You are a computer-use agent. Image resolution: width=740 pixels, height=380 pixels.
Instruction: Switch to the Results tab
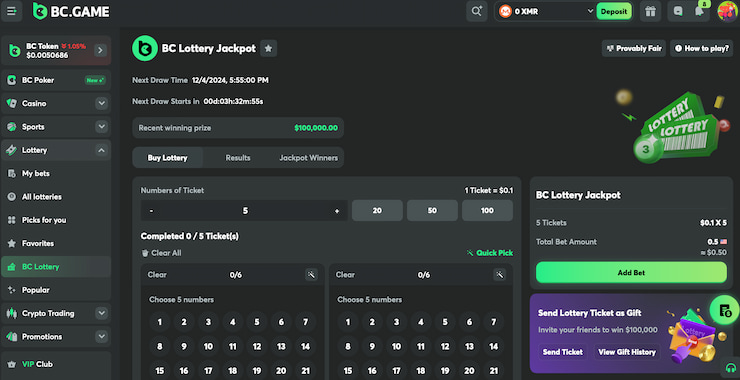click(238, 158)
